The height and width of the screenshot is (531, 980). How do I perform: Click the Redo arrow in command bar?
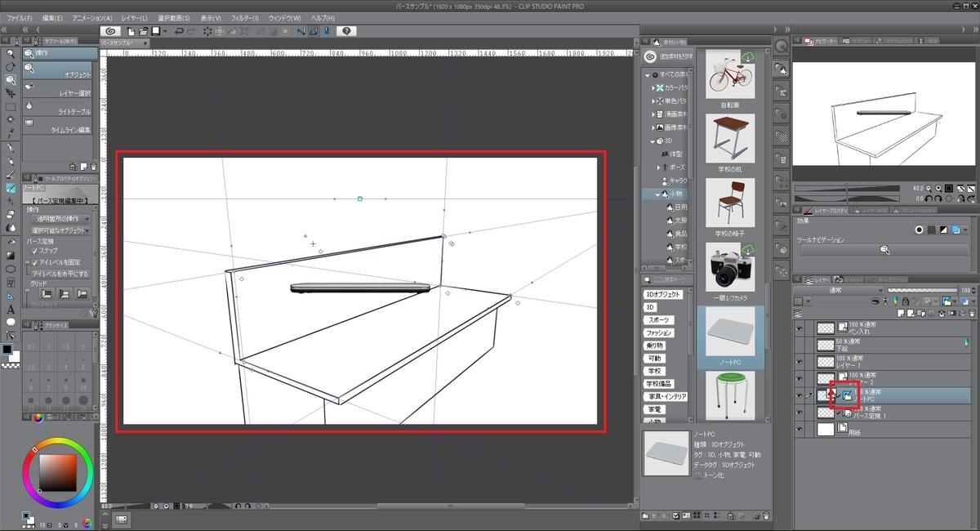point(192,31)
